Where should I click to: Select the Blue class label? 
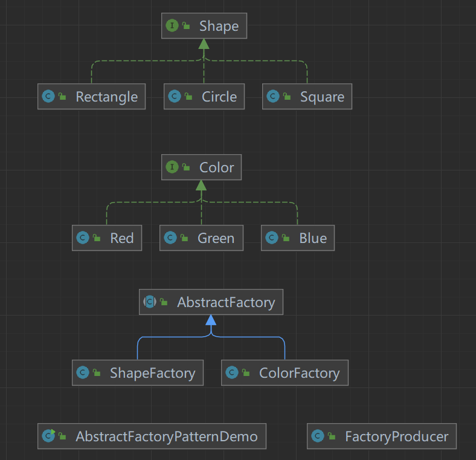(313, 238)
